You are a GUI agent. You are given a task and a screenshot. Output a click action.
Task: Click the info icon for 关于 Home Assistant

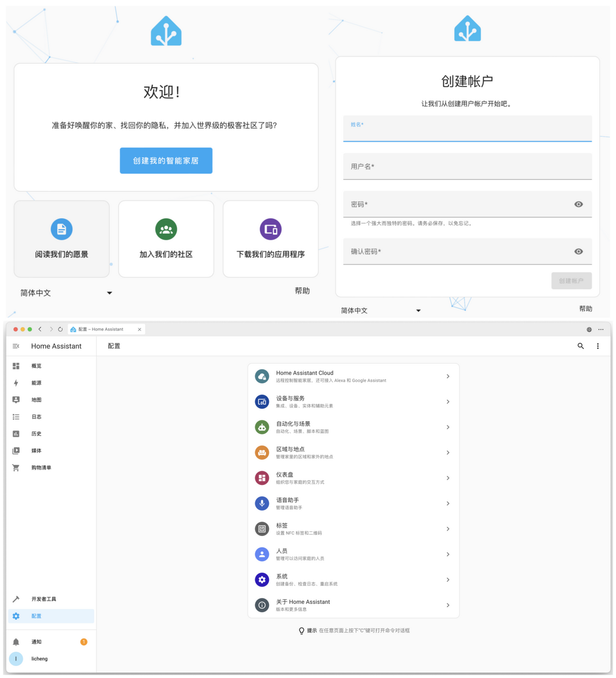click(x=262, y=605)
